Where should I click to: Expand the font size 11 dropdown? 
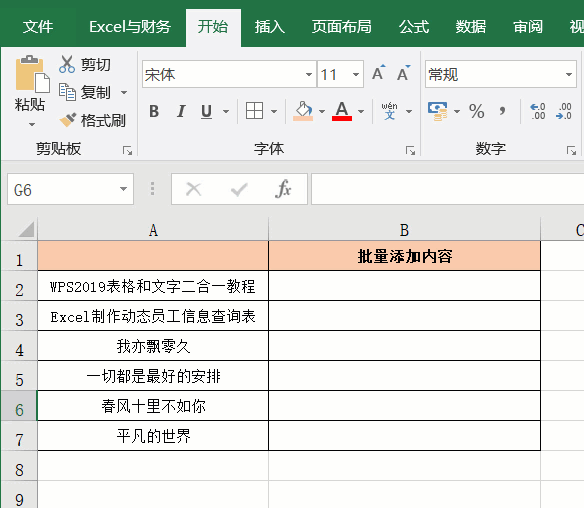pyautogui.click(x=356, y=74)
